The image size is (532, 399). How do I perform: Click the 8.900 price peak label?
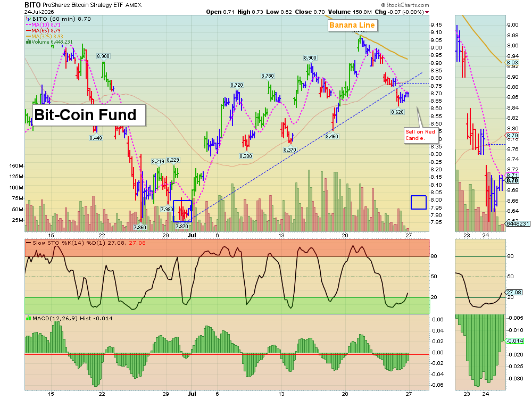310,58
